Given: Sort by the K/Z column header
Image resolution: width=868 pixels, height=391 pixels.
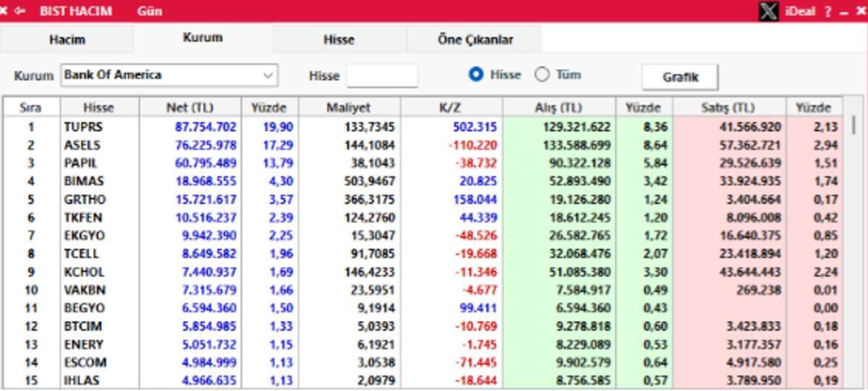Looking at the screenshot, I should pos(450,108).
